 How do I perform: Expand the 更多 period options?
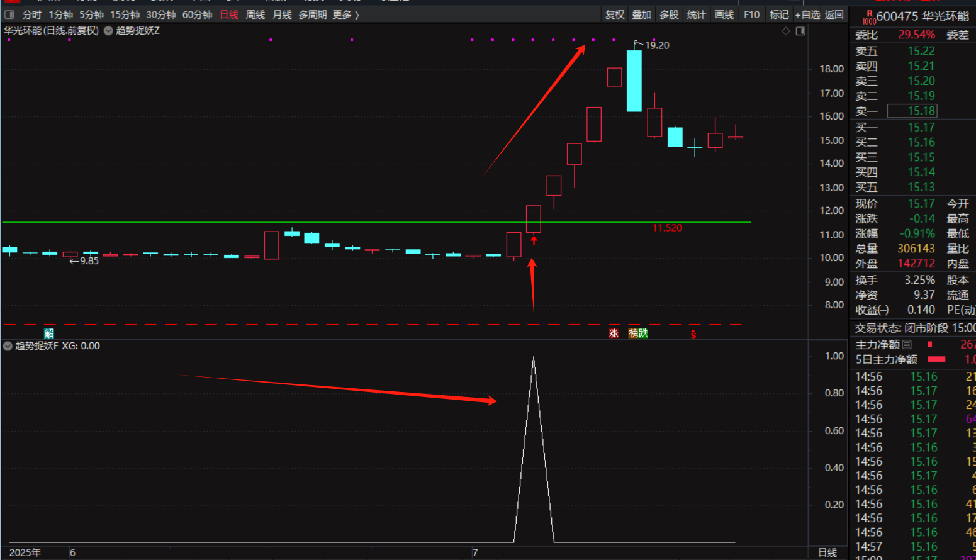(x=346, y=14)
